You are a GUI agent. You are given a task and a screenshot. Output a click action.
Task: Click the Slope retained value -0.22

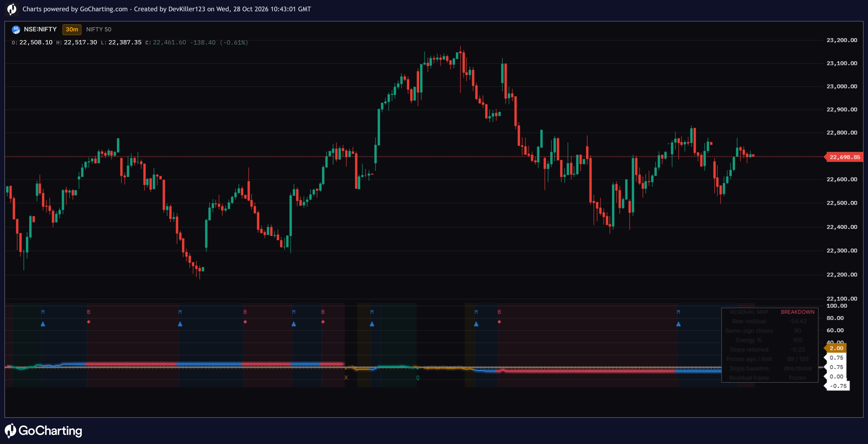click(798, 350)
